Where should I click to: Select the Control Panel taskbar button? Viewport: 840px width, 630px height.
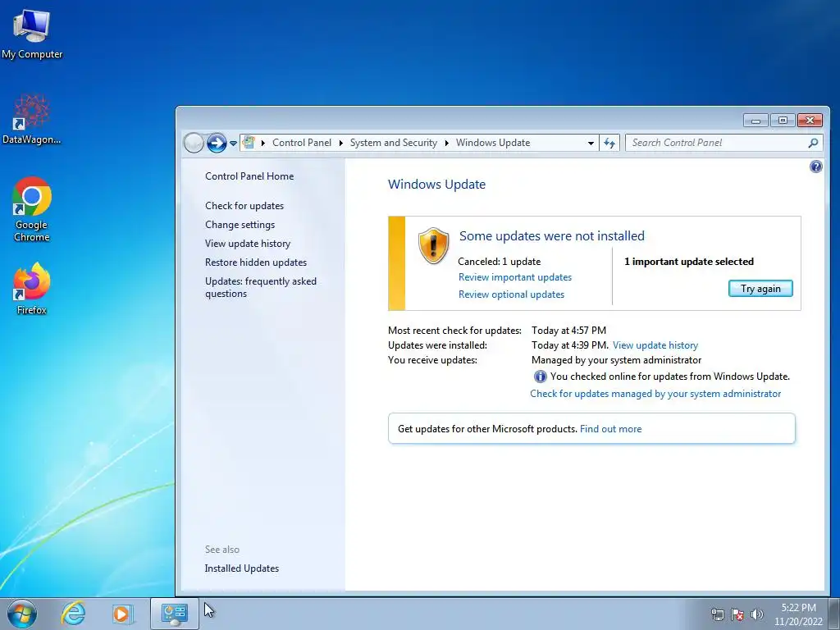click(x=174, y=614)
